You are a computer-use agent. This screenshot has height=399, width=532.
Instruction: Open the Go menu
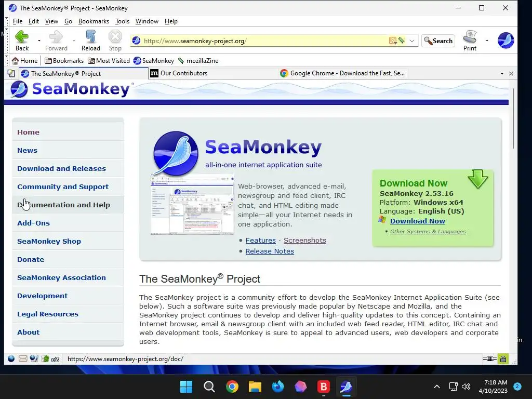coord(68,21)
